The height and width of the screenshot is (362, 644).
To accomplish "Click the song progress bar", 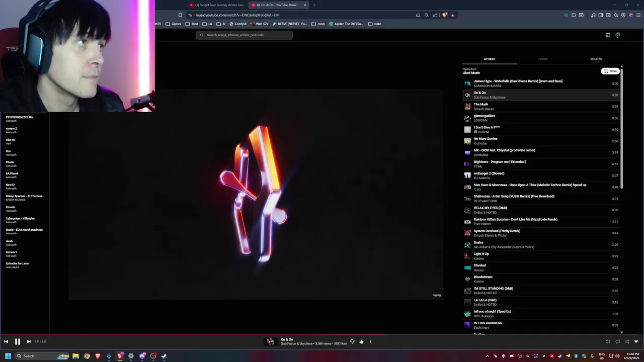I will 322,335.
